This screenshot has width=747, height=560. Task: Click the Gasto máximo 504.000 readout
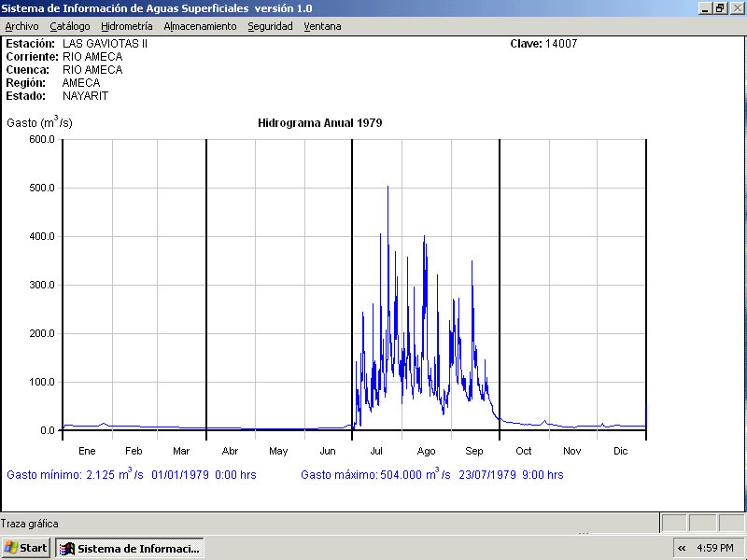[431, 475]
